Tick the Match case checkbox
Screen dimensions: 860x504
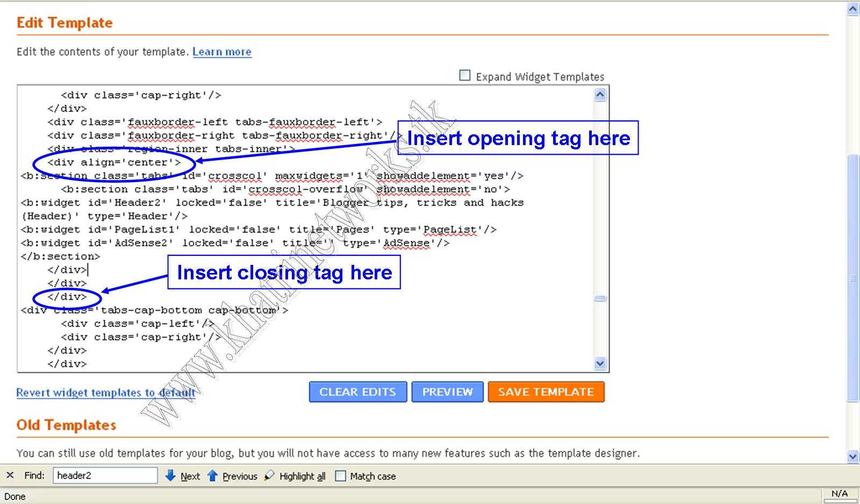tap(340, 476)
